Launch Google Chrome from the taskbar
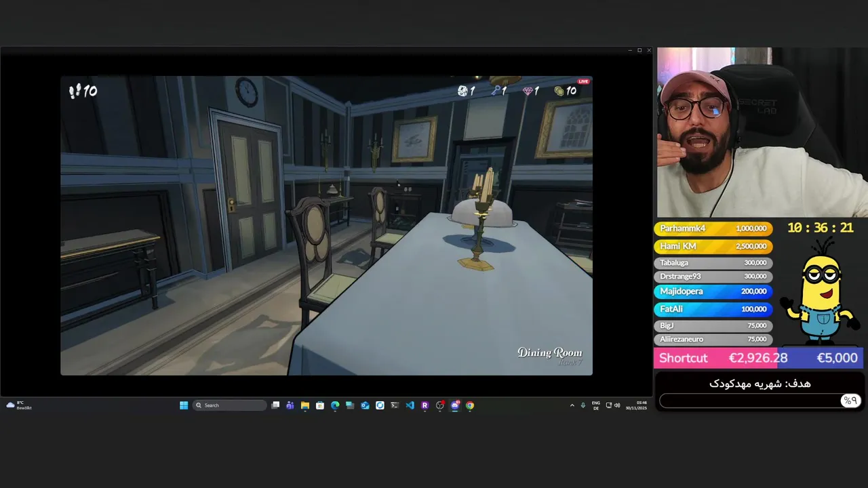This screenshot has height=488, width=868. point(469,405)
